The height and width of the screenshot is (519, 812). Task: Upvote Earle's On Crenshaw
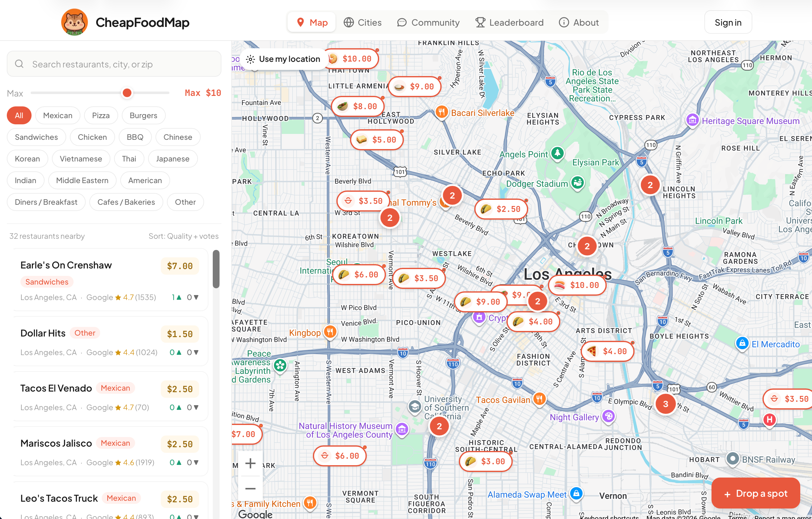[177, 297]
